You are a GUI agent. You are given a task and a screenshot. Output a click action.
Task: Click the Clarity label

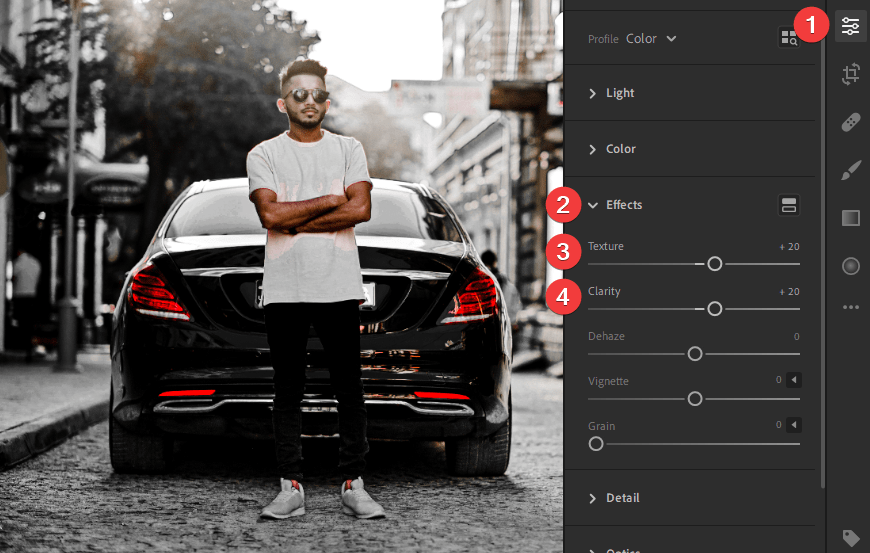click(604, 291)
